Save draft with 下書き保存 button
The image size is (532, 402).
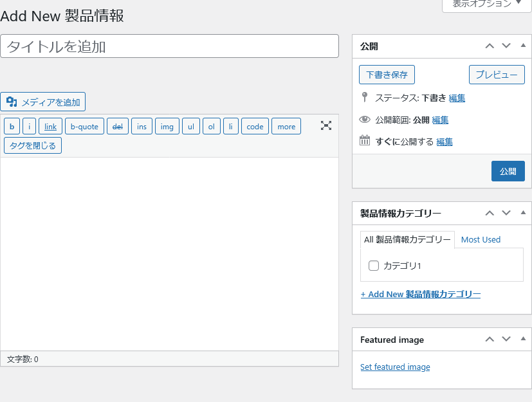click(x=387, y=75)
